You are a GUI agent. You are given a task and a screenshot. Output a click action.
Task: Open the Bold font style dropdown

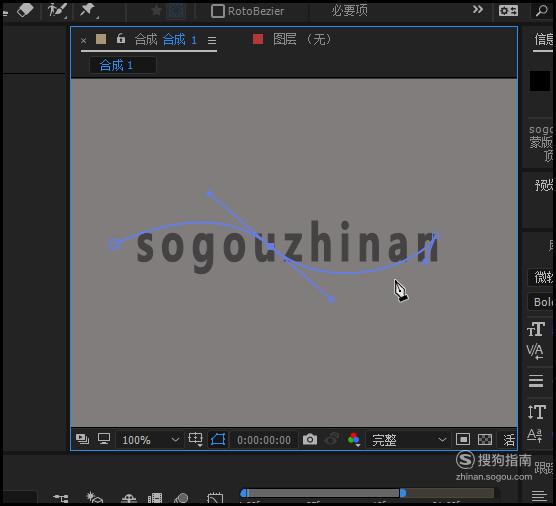pos(541,302)
